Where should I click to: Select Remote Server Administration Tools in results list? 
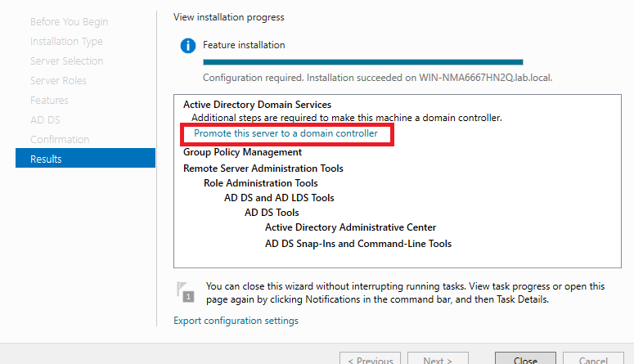(263, 169)
